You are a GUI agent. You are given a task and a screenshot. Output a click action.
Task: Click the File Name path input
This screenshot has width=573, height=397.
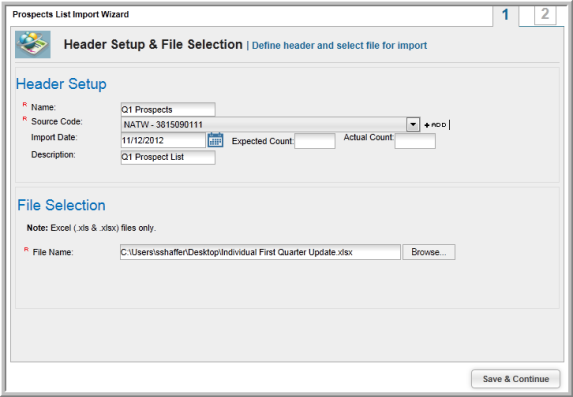(260, 252)
